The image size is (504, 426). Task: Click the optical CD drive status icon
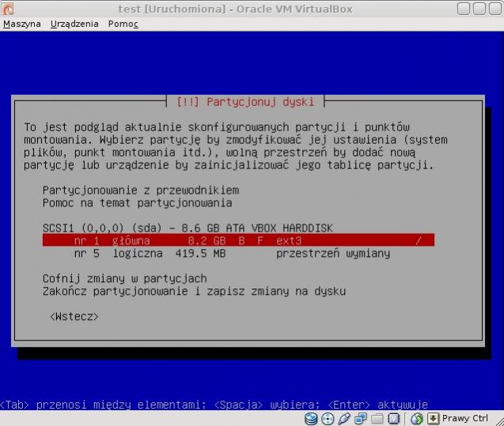328,419
